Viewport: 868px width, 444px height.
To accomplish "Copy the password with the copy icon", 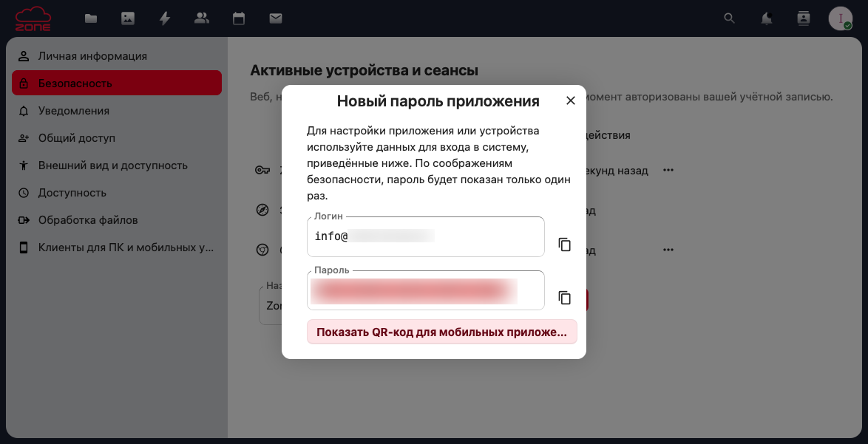I will (565, 298).
